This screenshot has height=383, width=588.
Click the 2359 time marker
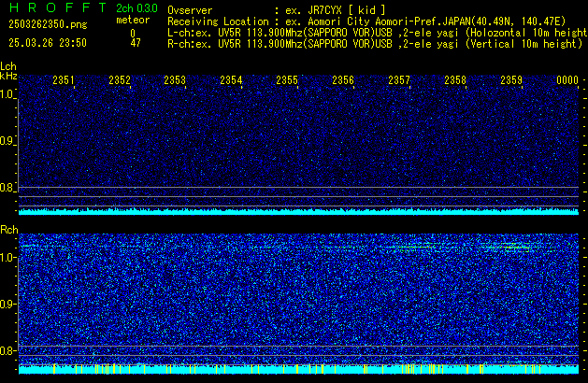pos(511,80)
